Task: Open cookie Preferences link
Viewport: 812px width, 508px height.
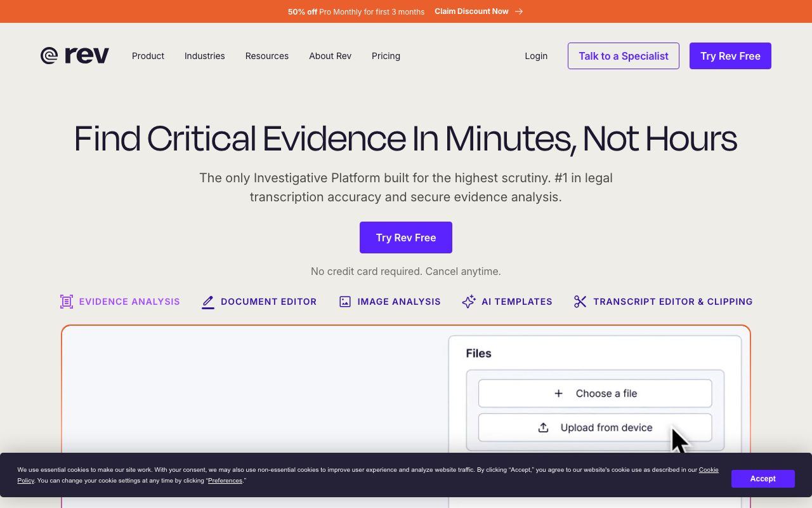Action: tap(225, 481)
